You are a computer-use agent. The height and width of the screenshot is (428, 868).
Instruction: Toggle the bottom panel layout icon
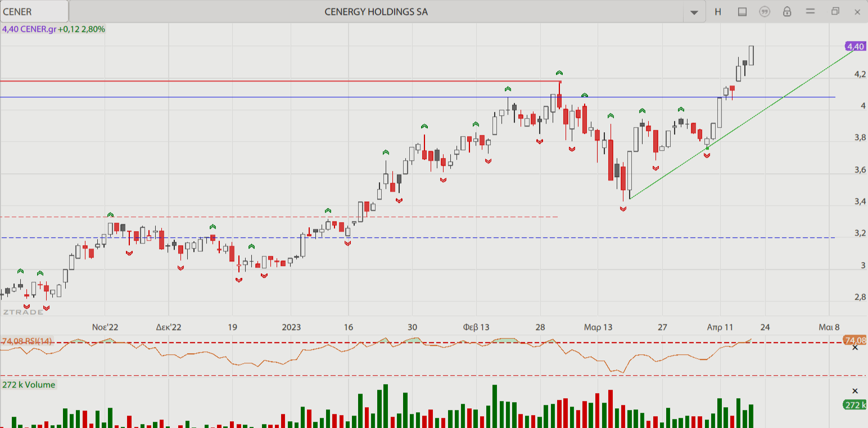742,12
